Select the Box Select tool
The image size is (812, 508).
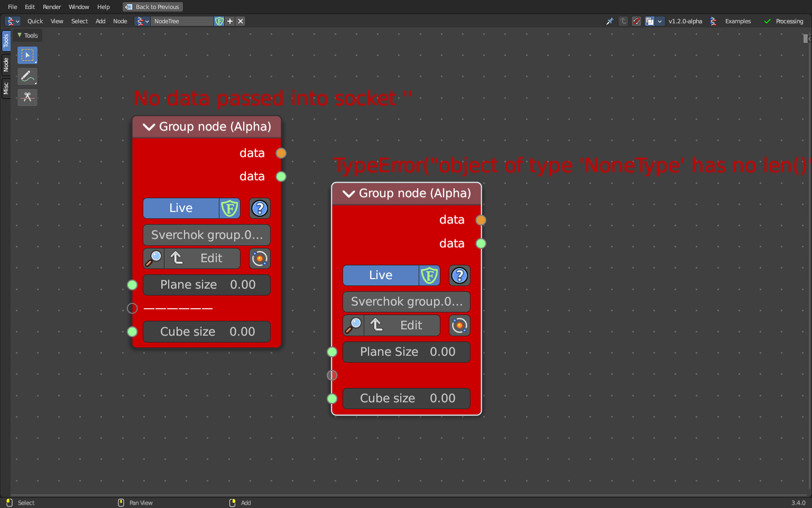tap(27, 55)
